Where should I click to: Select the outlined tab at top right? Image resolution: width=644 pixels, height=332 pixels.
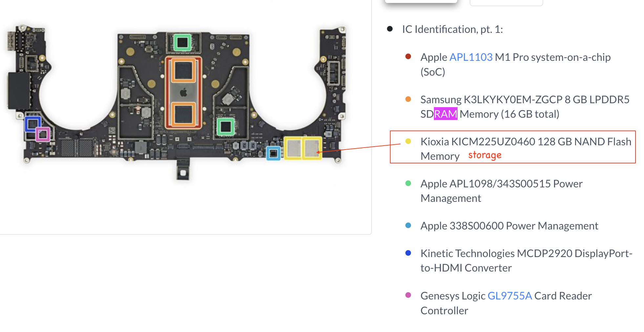(x=506, y=2)
